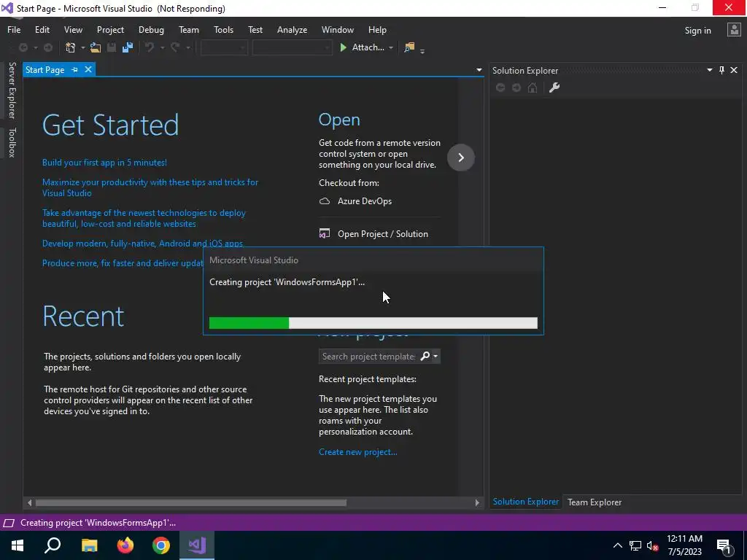This screenshot has width=747, height=560.
Task: Click the Undo toolbar icon
Action: coord(150,47)
